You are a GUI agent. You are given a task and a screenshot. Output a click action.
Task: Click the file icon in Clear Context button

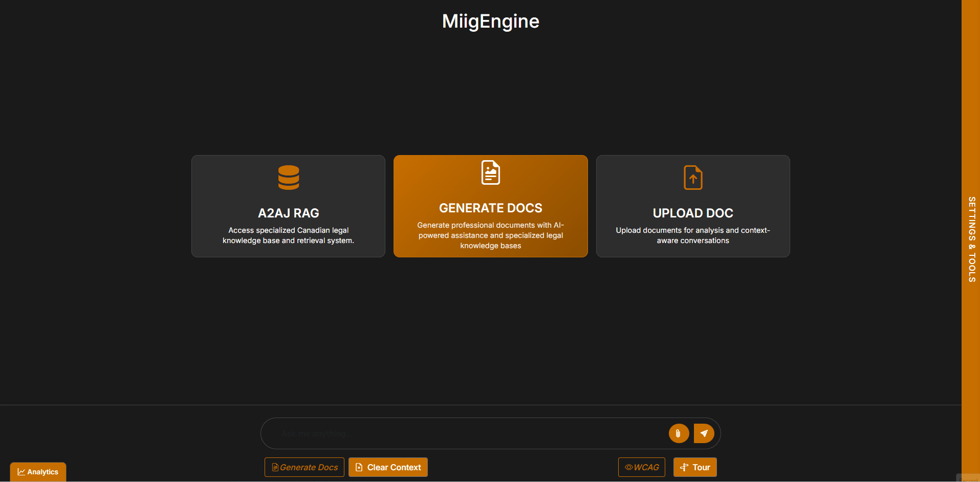coord(359,467)
